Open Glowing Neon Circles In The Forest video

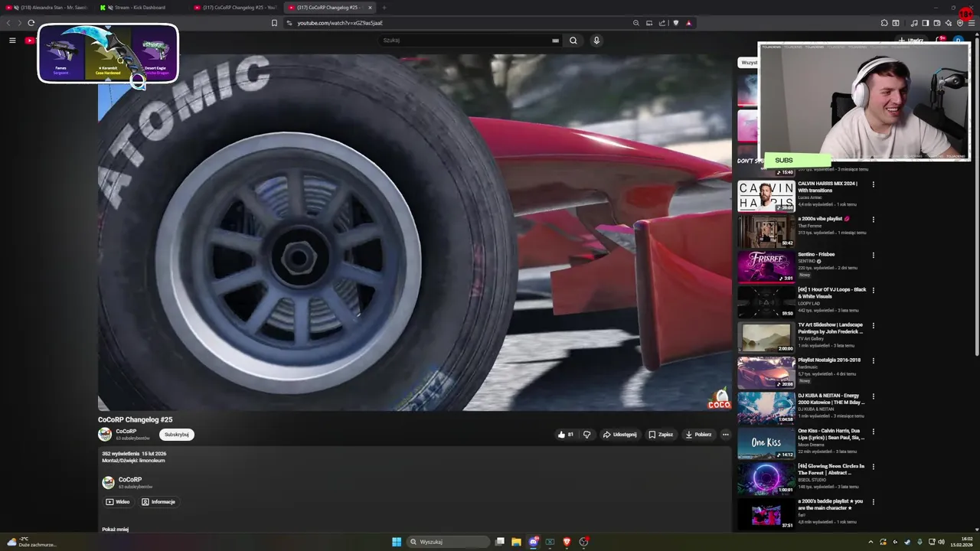point(766,478)
